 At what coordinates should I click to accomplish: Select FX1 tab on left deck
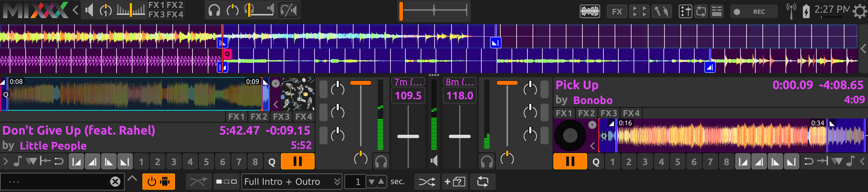coord(236,116)
